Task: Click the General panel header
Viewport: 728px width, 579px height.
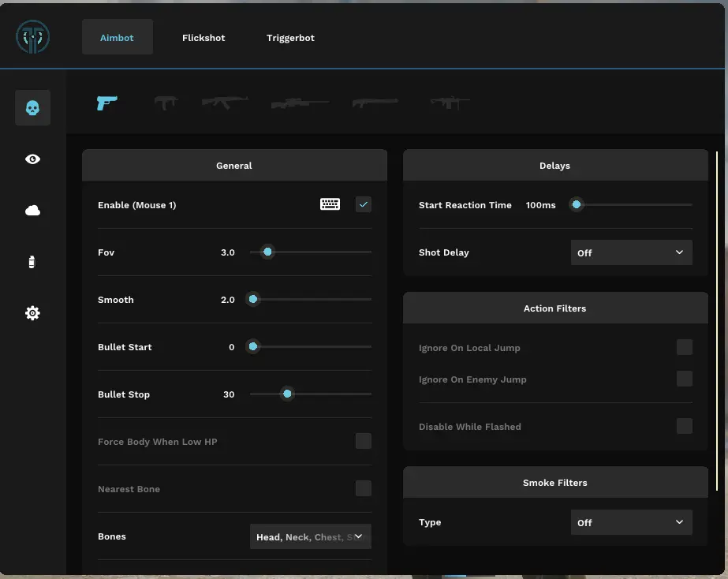Action: tap(234, 166)
